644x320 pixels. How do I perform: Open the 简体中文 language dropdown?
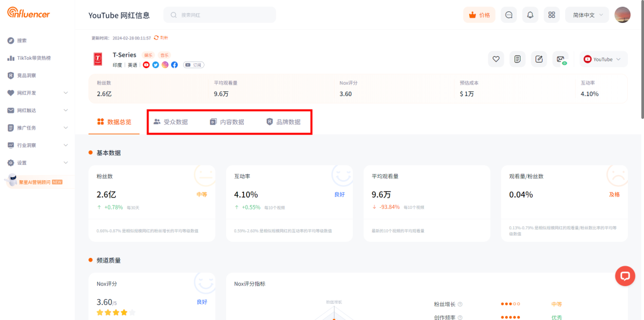click(x=587, y=15)
